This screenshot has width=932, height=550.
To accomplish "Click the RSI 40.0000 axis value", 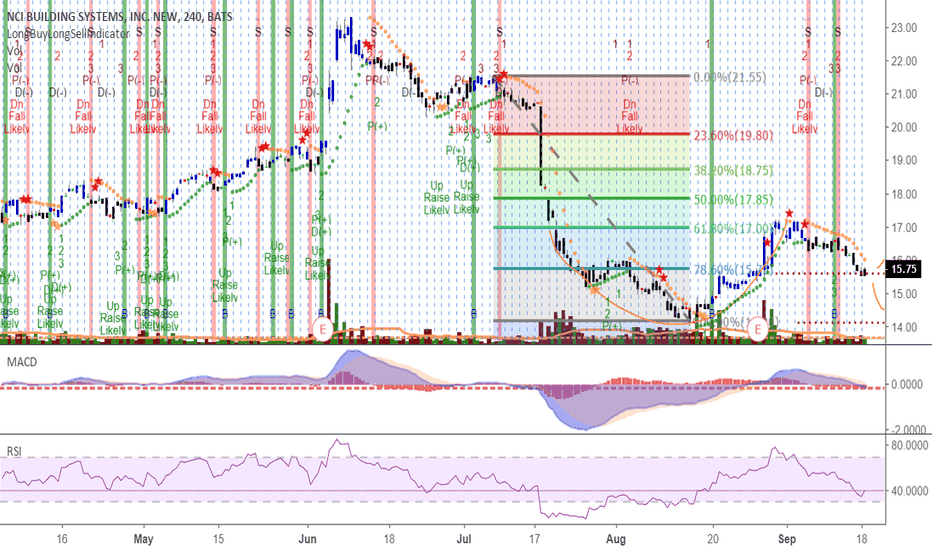I will pyautogui.click(x=907, y=491).
